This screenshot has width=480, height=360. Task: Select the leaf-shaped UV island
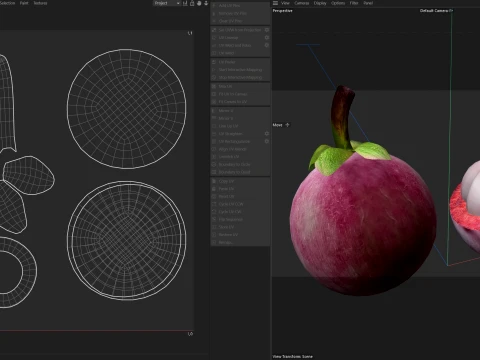(29, 175)
